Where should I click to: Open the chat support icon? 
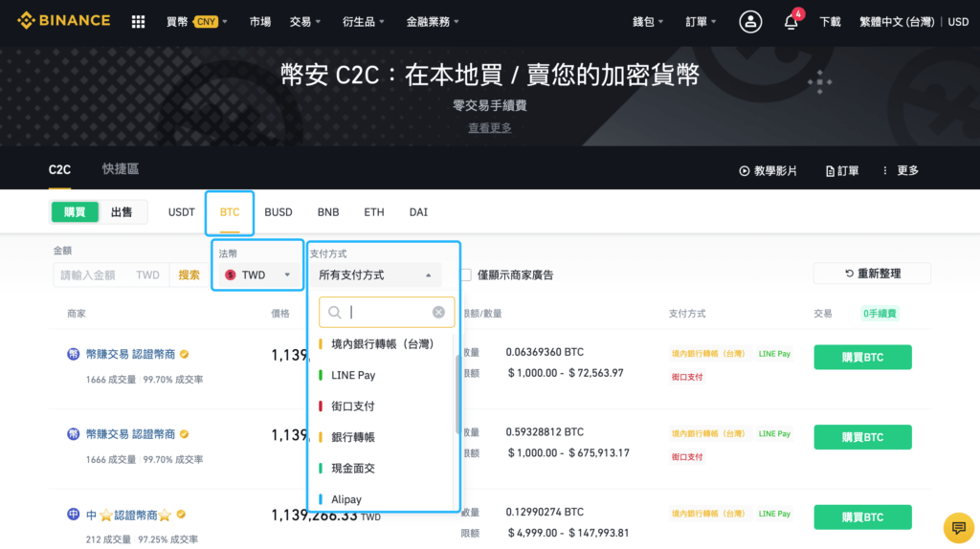(957, 527)
